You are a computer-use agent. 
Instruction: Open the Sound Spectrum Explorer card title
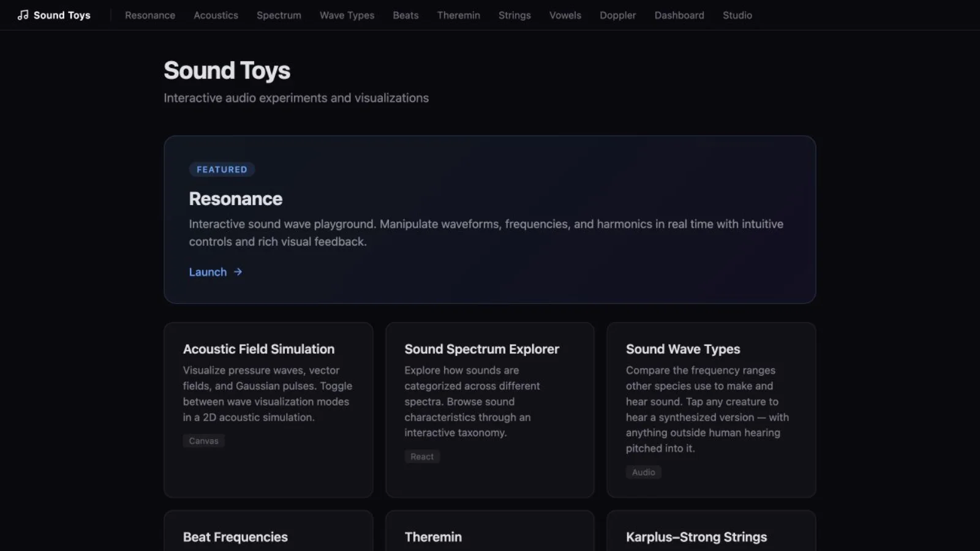pyautogui.click(x=481, y=349)
